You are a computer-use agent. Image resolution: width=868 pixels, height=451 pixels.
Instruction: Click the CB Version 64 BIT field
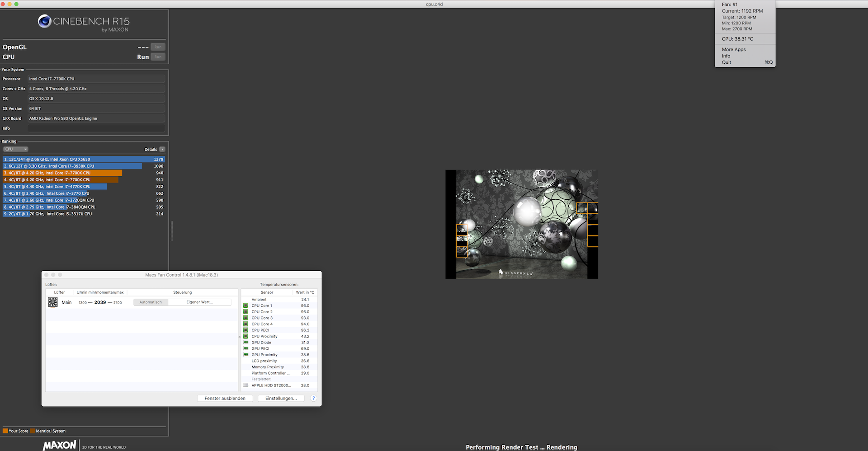click(x=96, y=108)
